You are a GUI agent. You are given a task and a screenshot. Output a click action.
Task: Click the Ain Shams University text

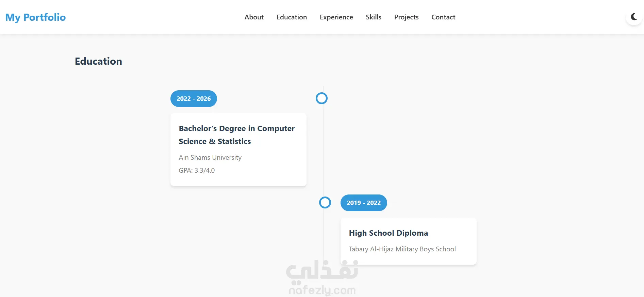[210, 157]
